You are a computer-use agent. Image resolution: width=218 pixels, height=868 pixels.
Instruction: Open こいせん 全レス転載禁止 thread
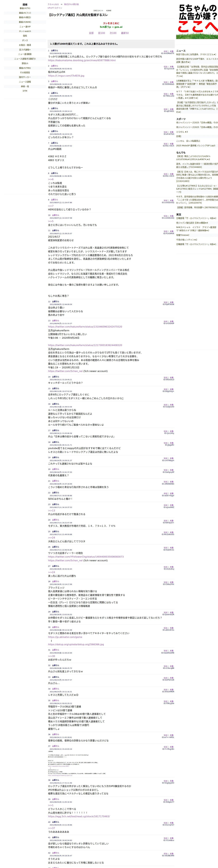pyautogui.click(x=188, y=141)
